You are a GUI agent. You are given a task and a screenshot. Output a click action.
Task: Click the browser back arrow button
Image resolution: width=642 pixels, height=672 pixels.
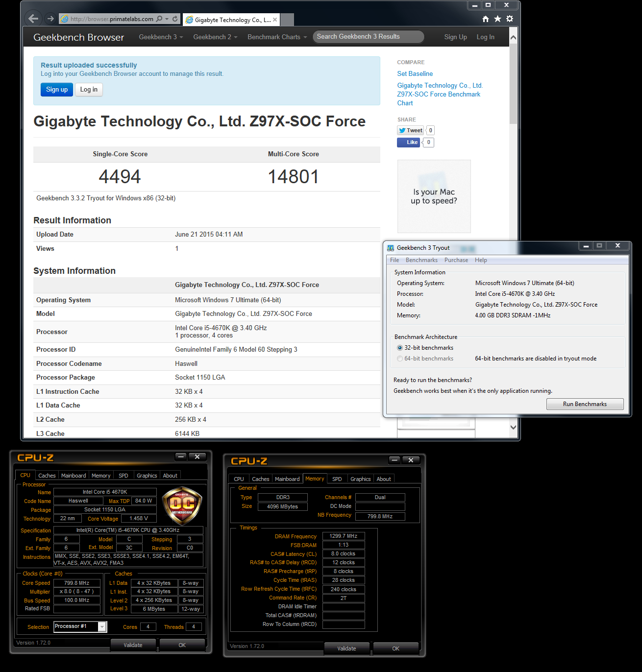click(x=33, y=19)
